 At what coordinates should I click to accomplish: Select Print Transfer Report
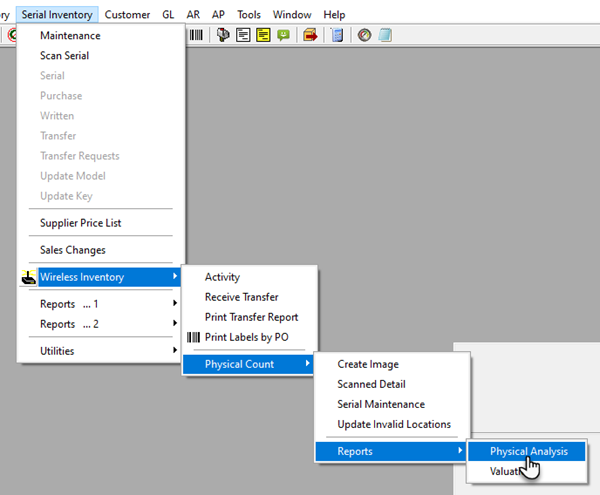[249, 317]
